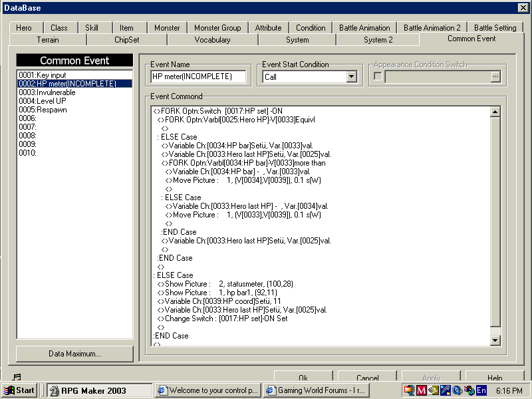Click the event command scroll down arrow
Screen dimensions: 532x399
pos(495,340)
